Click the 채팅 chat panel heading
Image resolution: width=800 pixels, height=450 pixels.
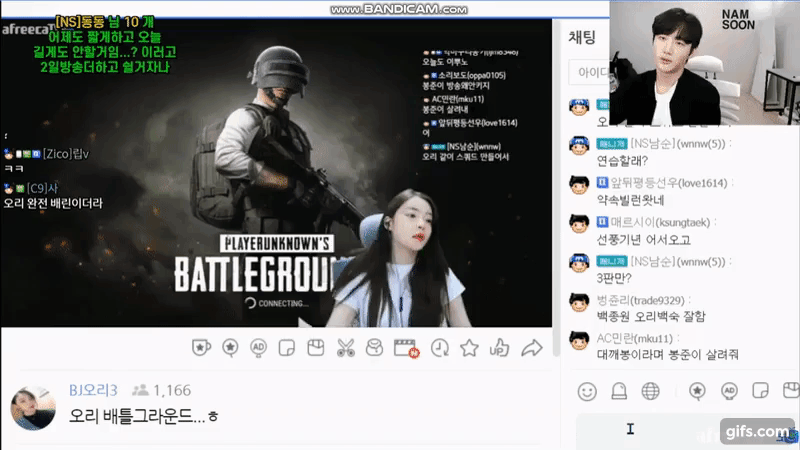(x=582, y=37)
